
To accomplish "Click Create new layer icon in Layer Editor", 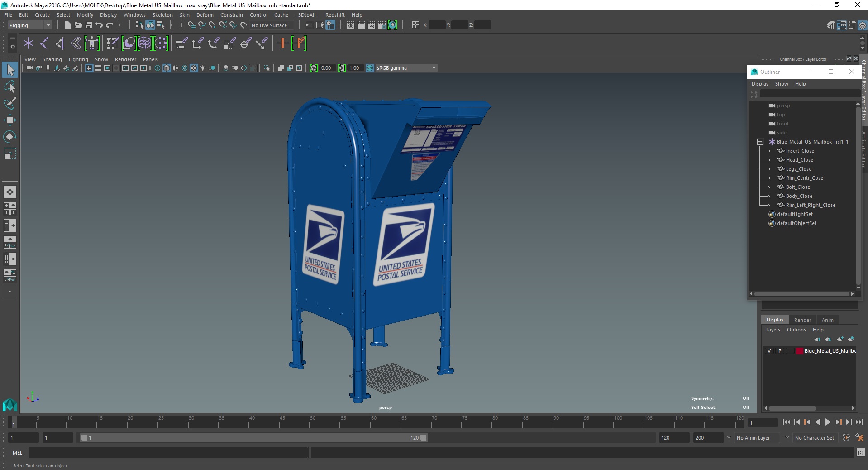I will pyautogui.click(x=840, y=339).
